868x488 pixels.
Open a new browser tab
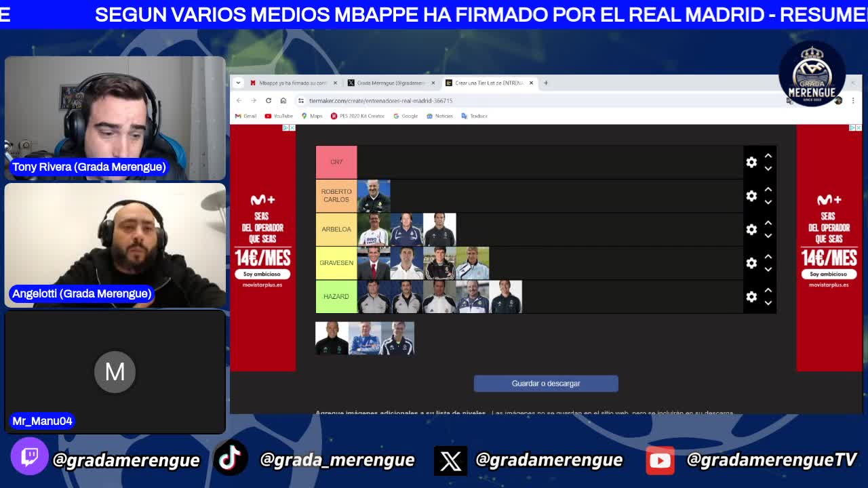click(546, 83)
